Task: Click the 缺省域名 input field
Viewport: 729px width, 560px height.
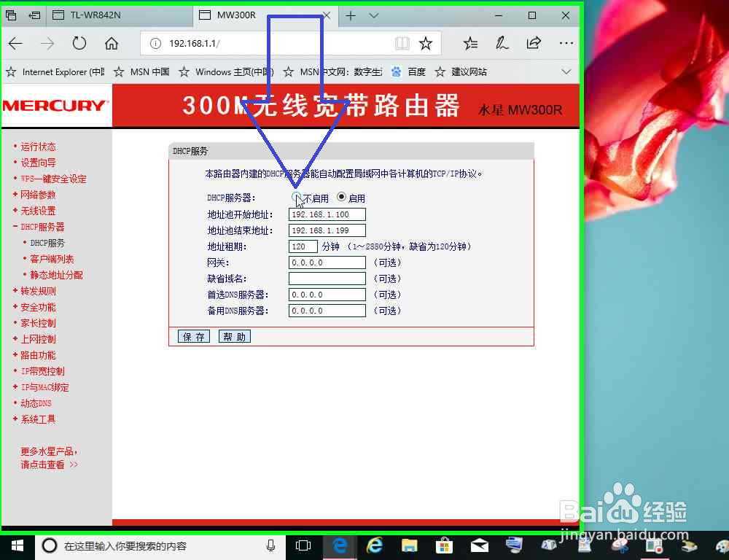Action: point(327,279)
